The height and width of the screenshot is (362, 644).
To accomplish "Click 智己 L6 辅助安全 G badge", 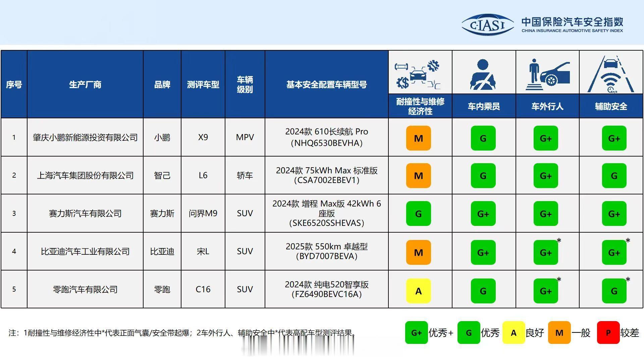I will point(614,176).
